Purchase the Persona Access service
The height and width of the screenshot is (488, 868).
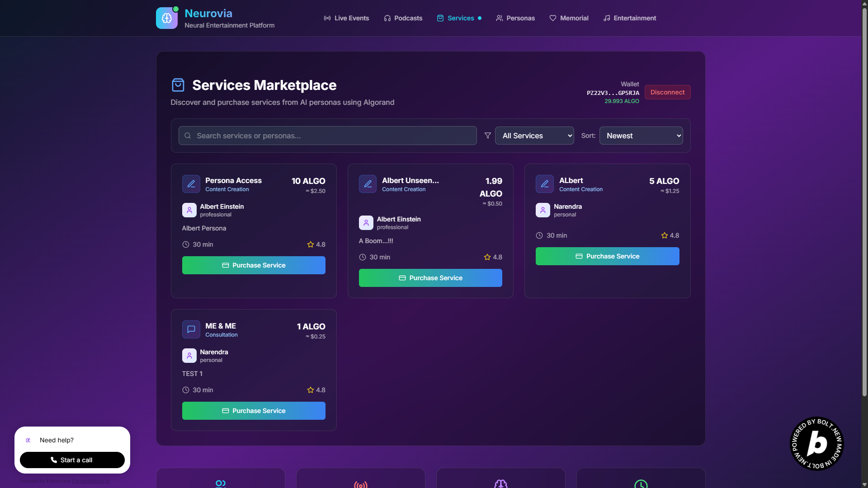click(254, 265)
